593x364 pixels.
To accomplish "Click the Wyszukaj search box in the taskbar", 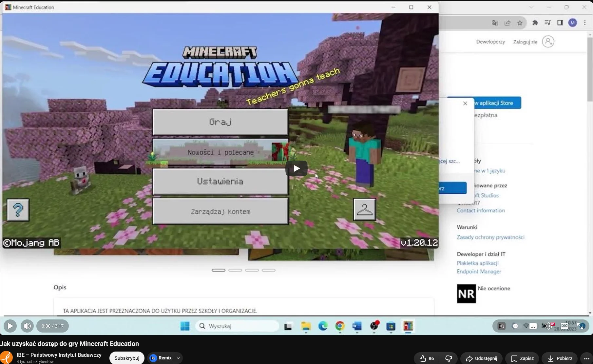I will [238, 326].
